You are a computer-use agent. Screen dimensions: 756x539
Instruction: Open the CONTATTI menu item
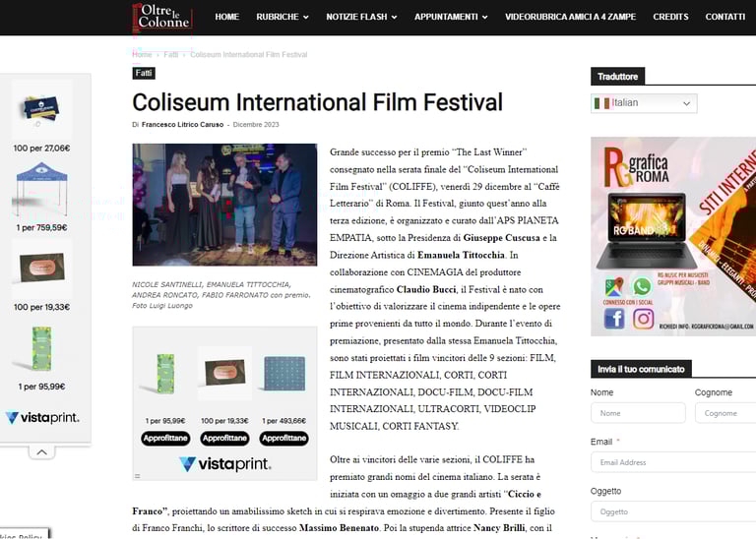point(725,17)
